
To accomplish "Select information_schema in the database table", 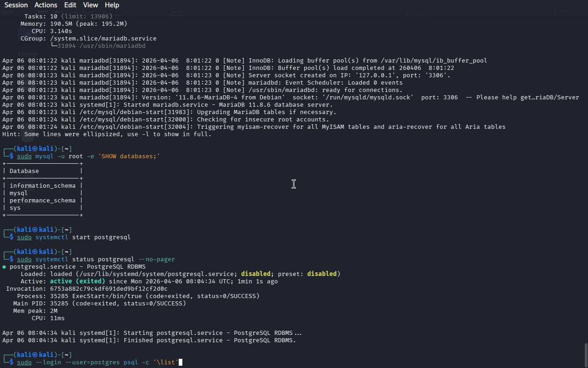I will pos(42,186).
